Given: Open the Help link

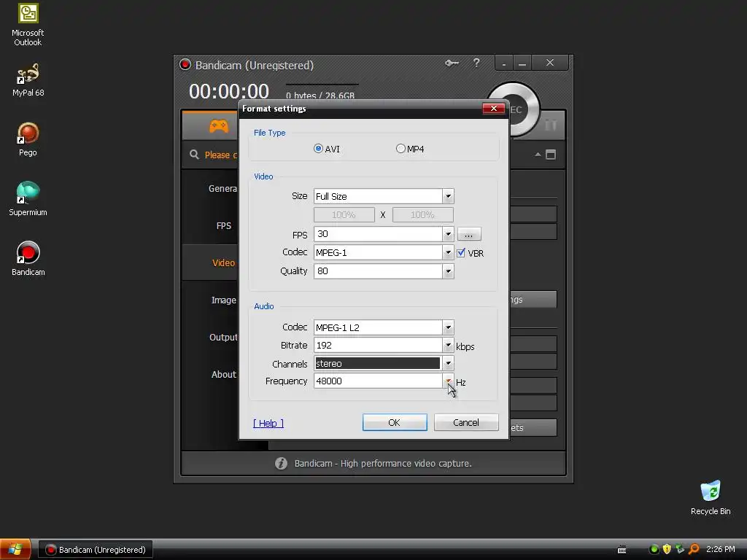Looking at the screenshot, I should point(268,423).
